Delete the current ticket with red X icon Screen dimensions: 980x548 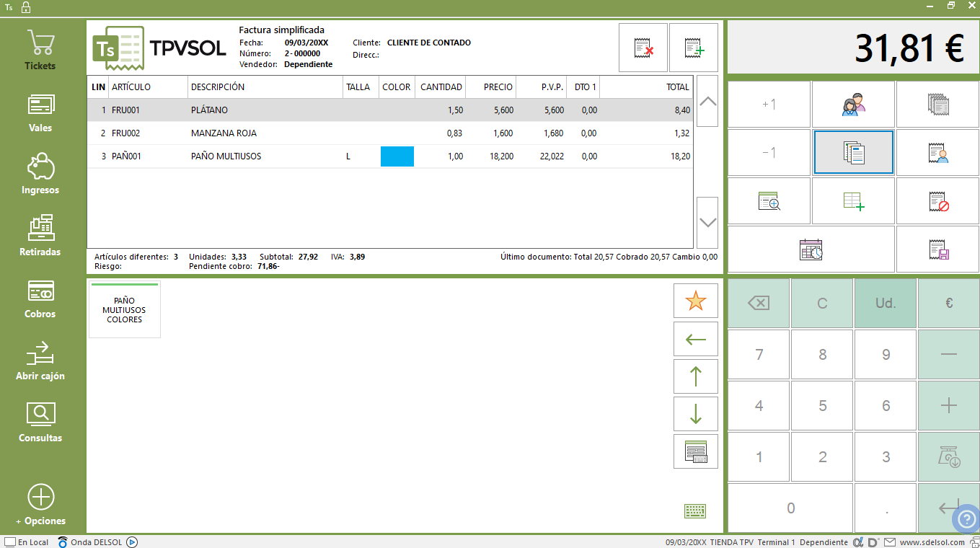[x=643, y=48]
